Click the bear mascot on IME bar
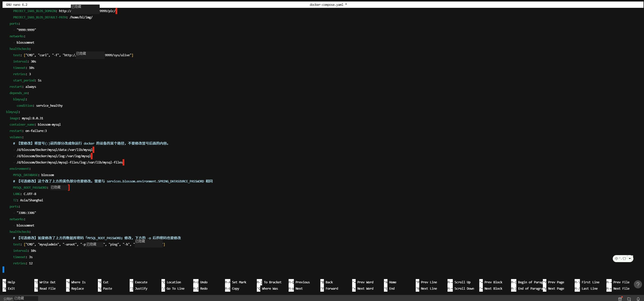 tap(630, 258)
